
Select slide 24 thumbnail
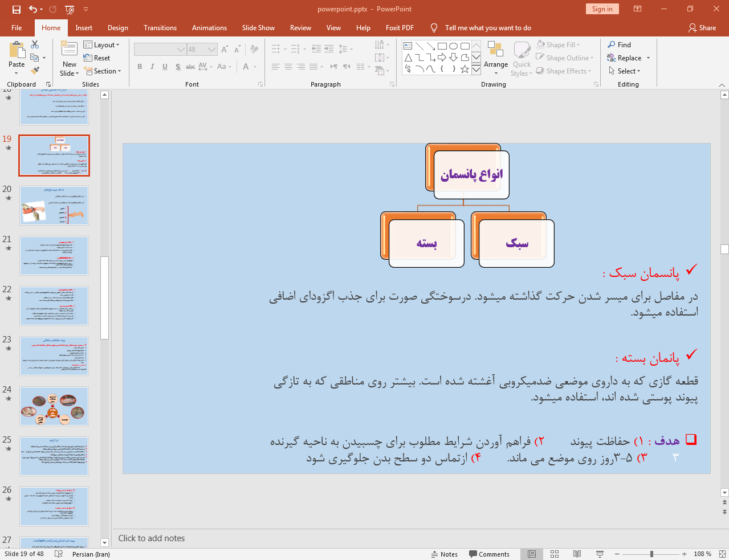tap(54, 406)
